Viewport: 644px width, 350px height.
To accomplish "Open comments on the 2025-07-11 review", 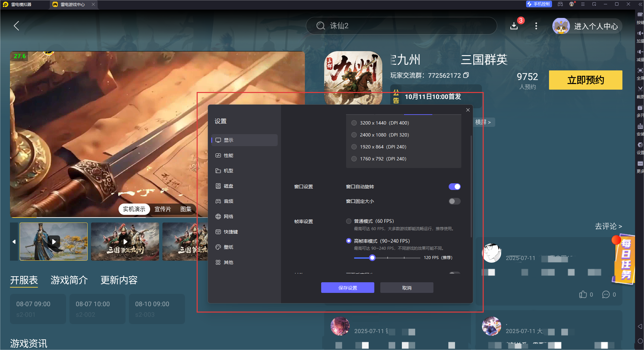I will 606,295.
